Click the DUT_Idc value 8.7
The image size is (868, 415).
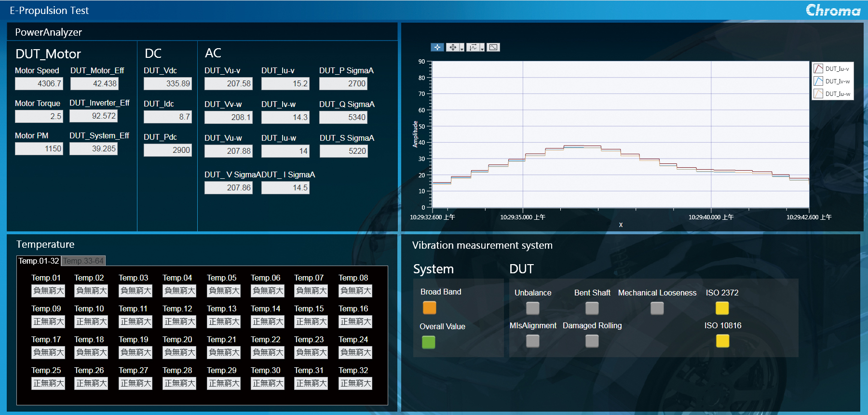coord(168,117)
